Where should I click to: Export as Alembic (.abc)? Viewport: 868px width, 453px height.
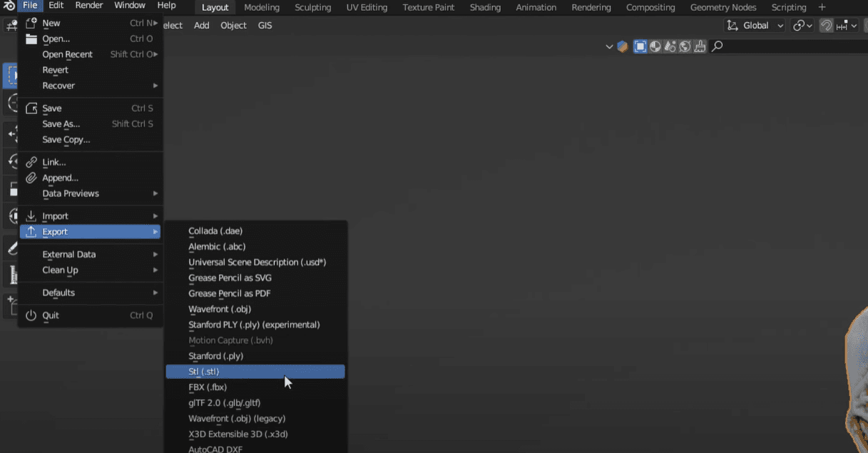pyautogui.click(x=255, y=247)
